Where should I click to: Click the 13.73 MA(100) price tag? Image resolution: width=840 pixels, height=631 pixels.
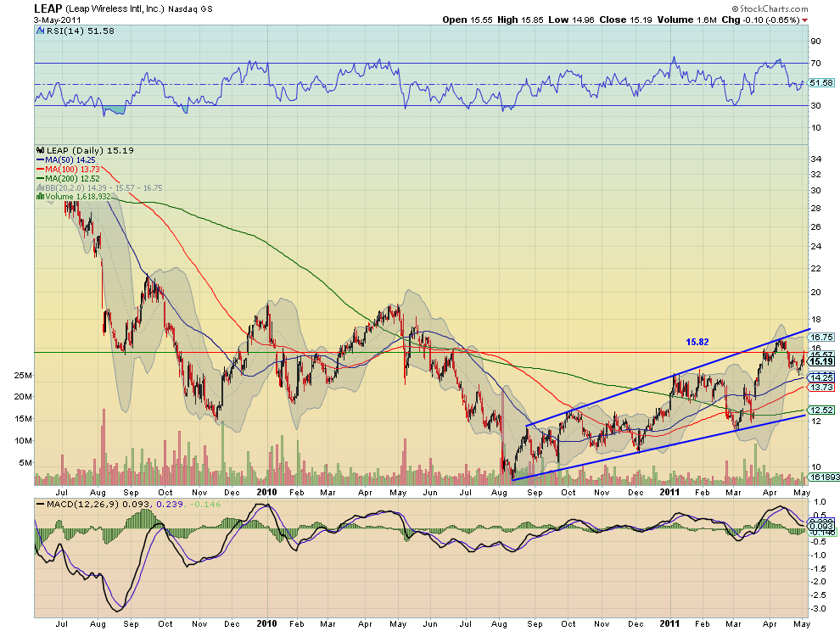[x=822, y=387]
